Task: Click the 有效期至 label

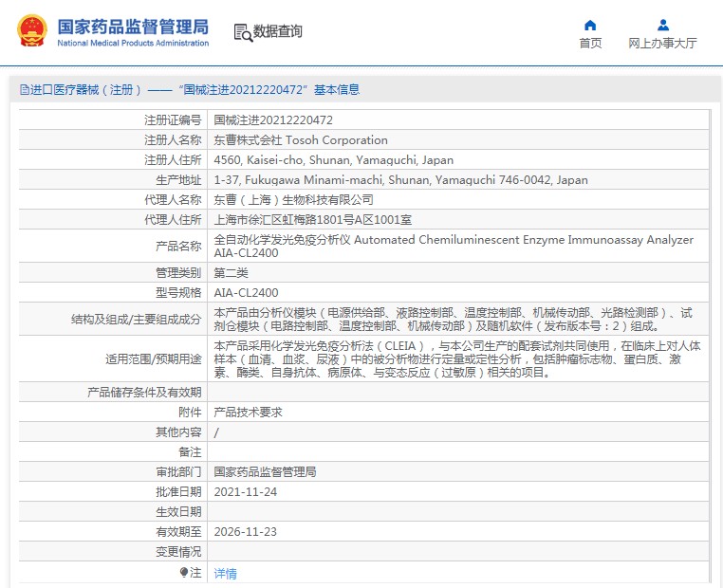Action: (x=178, y=532)
